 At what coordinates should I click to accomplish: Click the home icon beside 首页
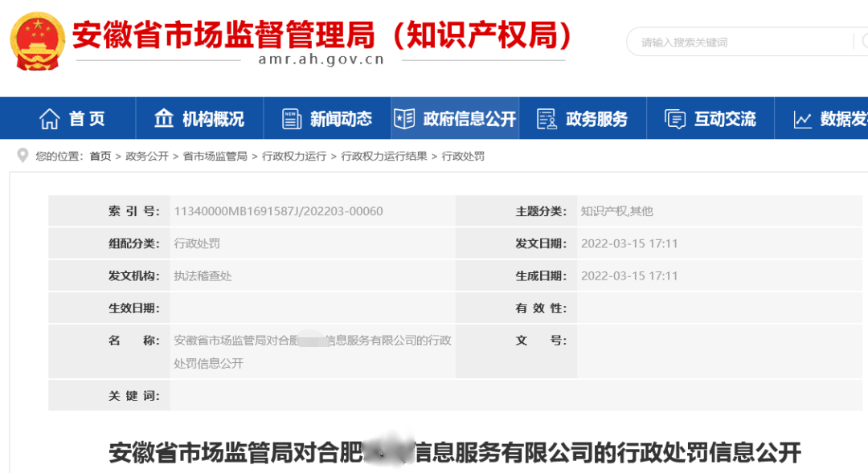50,119
